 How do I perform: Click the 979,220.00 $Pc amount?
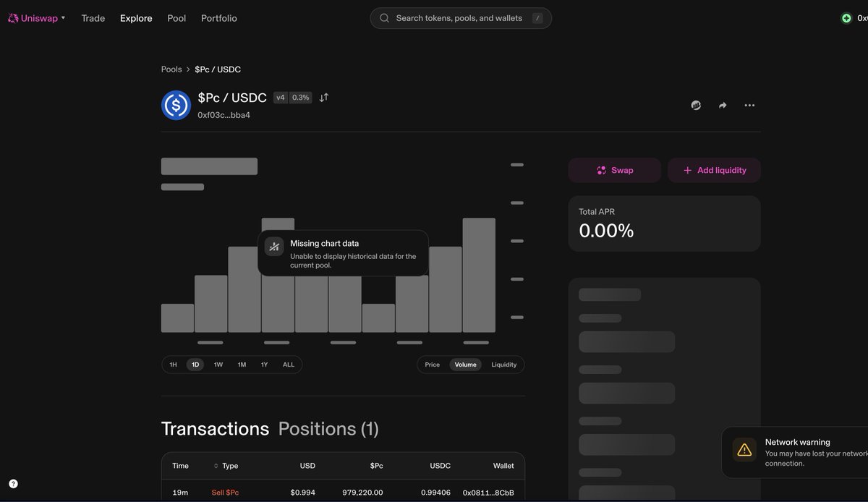point(362,493)
